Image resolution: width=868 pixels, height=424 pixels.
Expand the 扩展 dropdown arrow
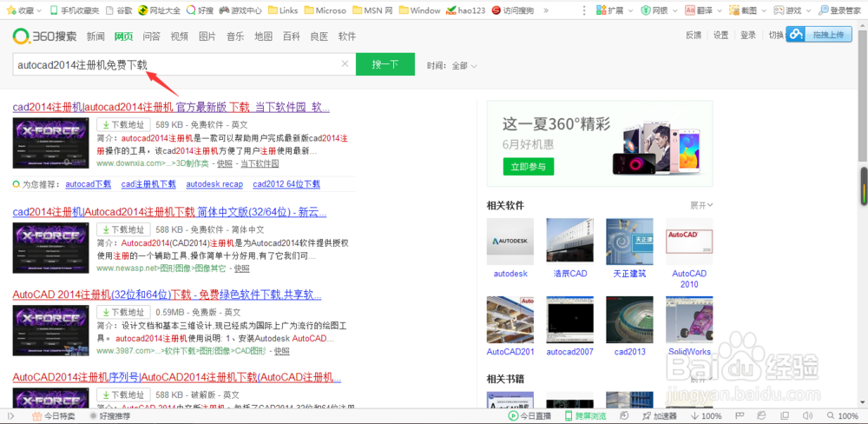(x=630, y=10)
